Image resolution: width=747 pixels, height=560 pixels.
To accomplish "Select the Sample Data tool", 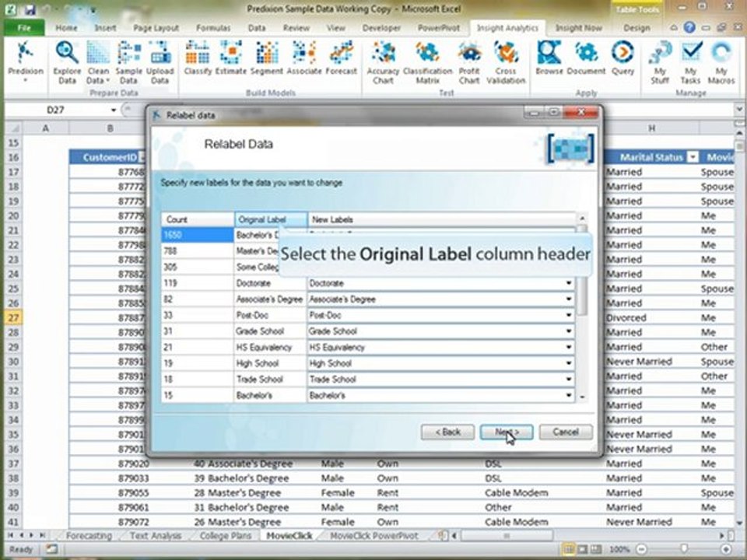I will (128, 62).
